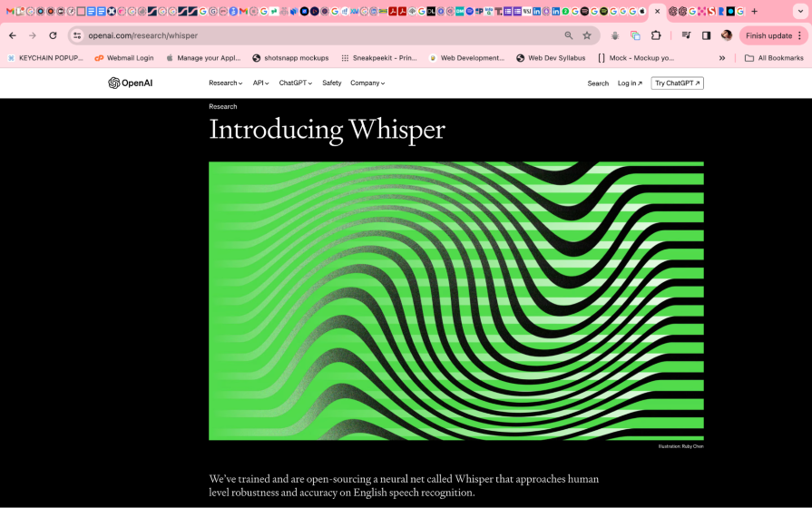The image size is (812, 508).
Task: View site information icon beside the URL
Action: point(78,35)
